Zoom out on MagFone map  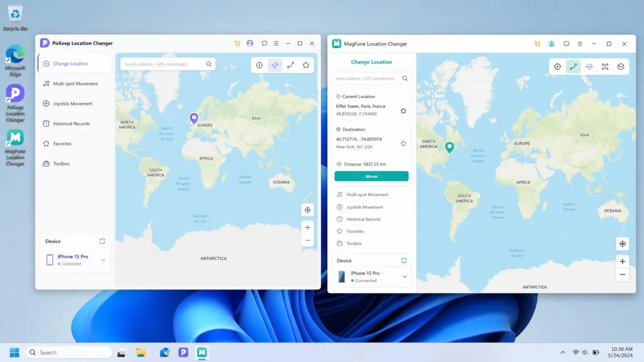623,275
